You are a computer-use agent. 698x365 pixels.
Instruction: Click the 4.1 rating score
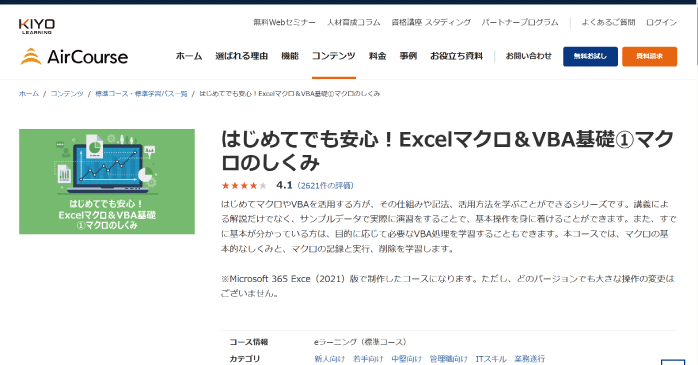284,185
